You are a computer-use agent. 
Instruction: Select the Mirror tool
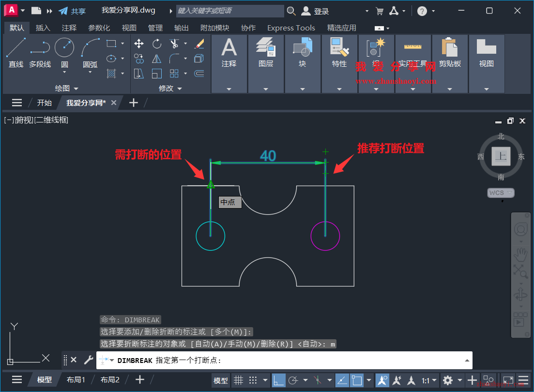(x=157, y=59)
